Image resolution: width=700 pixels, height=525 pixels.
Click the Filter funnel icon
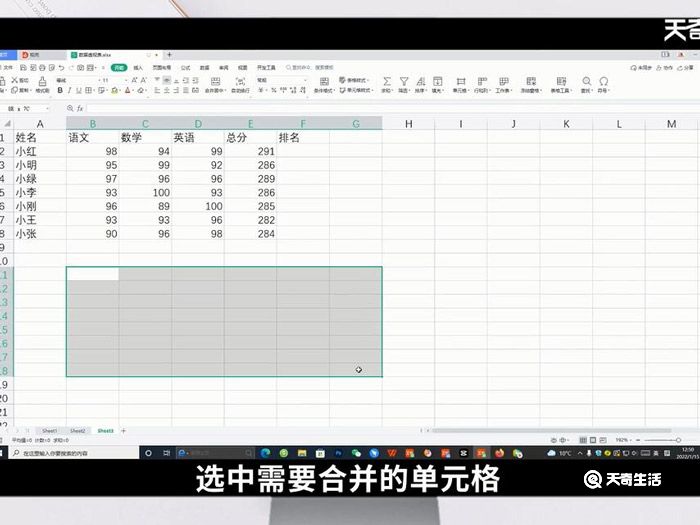404,81
